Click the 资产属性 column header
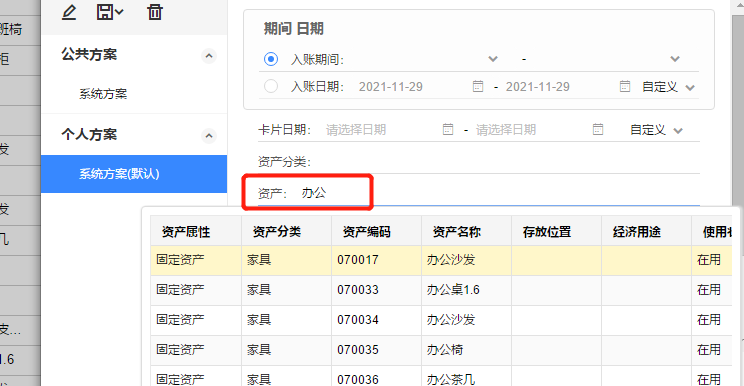The height and width of the screenshot is (386, 744). [196, 231]
